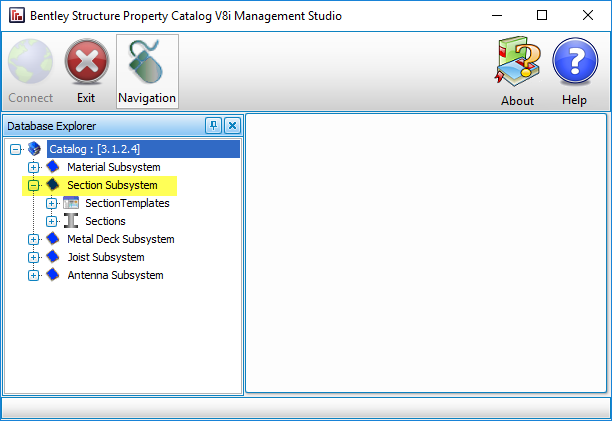Select Material Subsystem label
This screenshot has height=421, width=612.
(x=114, y=167)
